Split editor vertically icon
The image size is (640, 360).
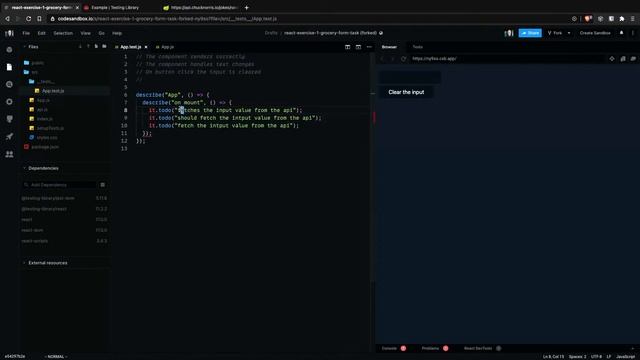[347, 47]
